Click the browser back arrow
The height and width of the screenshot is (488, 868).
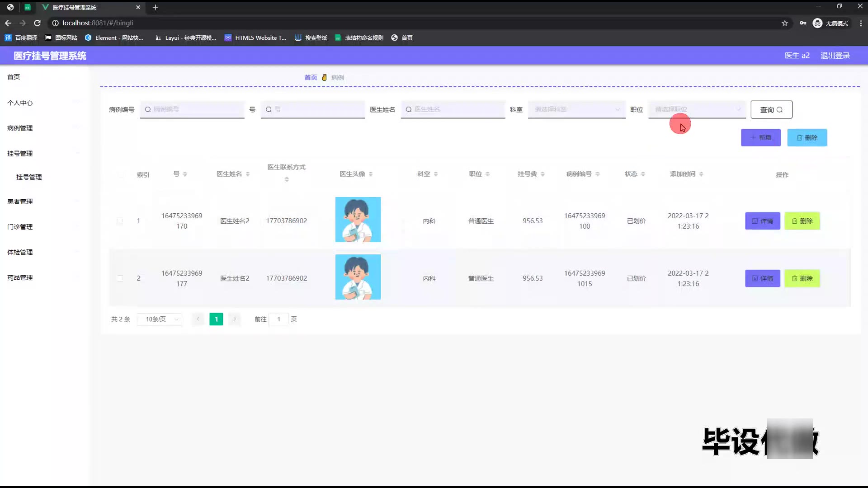(x=8, y=23)
